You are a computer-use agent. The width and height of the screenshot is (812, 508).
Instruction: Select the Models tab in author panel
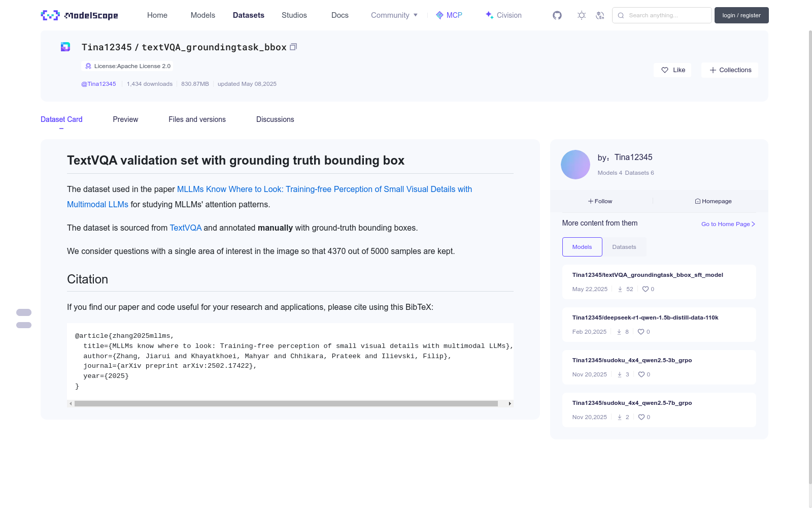[582, 247]
